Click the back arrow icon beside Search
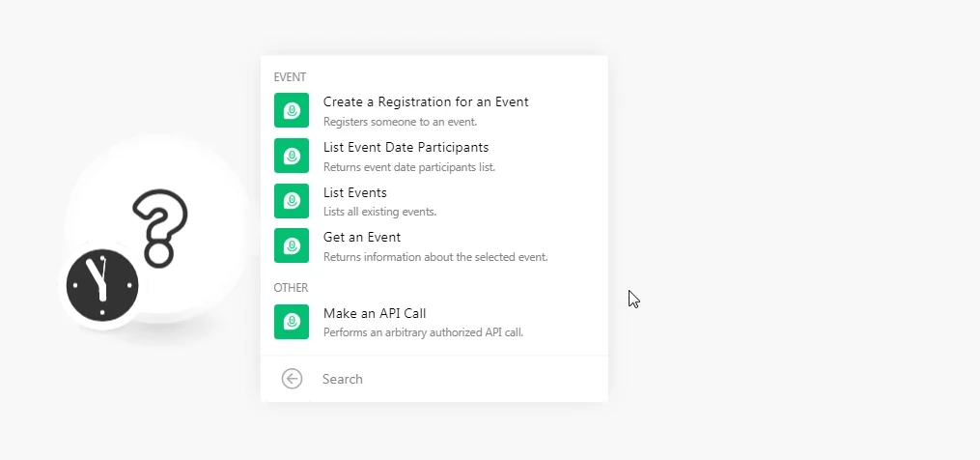980x460 pixels. 292,379
